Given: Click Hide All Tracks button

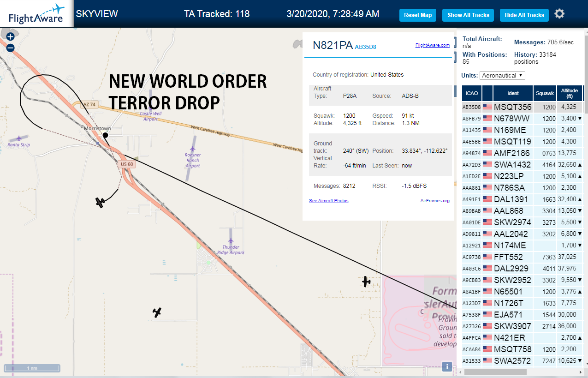Looking at the screenshot, I should point(524,15).
